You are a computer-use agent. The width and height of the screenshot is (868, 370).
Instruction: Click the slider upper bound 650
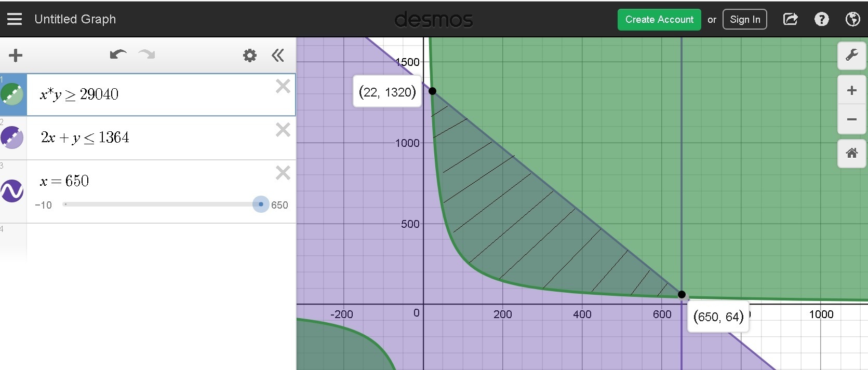tap(279, 205)
